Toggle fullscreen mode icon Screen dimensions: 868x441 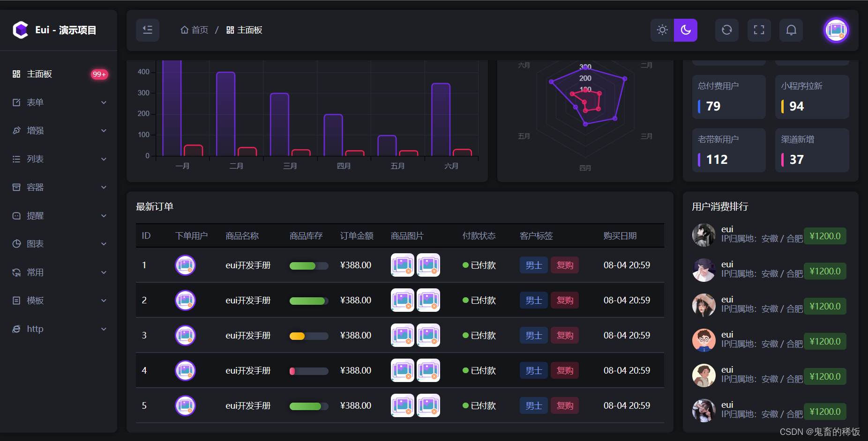[x=759, y=30]
